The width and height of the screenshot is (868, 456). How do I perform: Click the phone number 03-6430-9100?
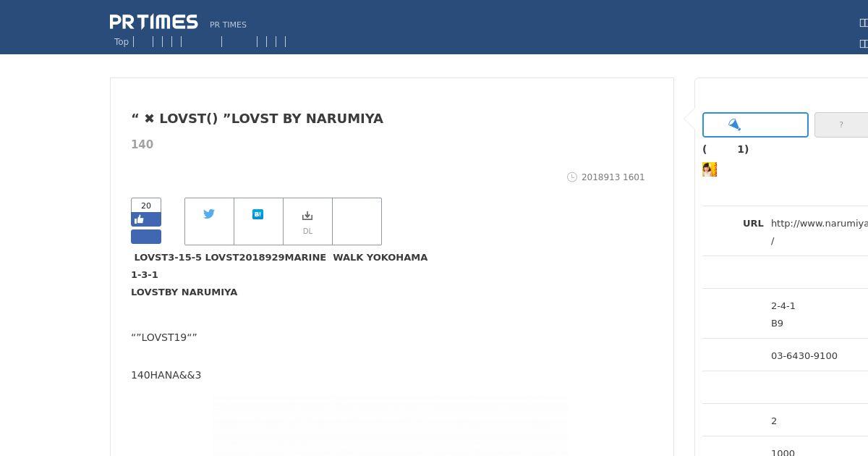point(804,355)
